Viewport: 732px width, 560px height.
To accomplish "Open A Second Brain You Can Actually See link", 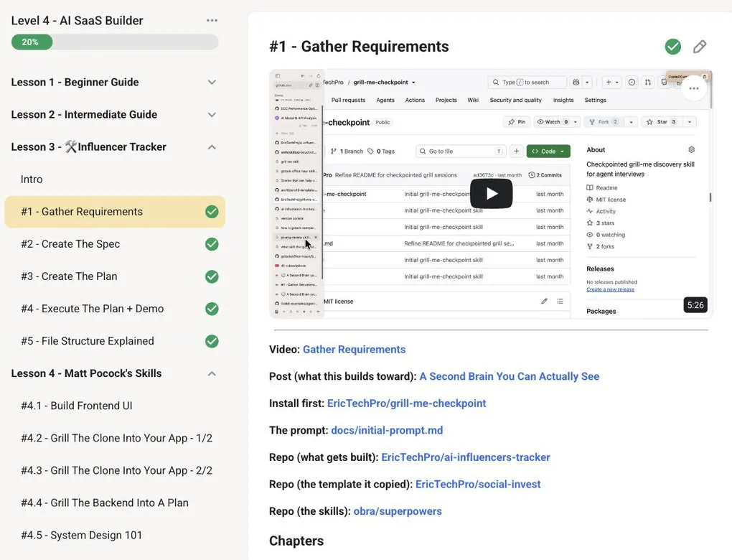I will click(510, 376).
